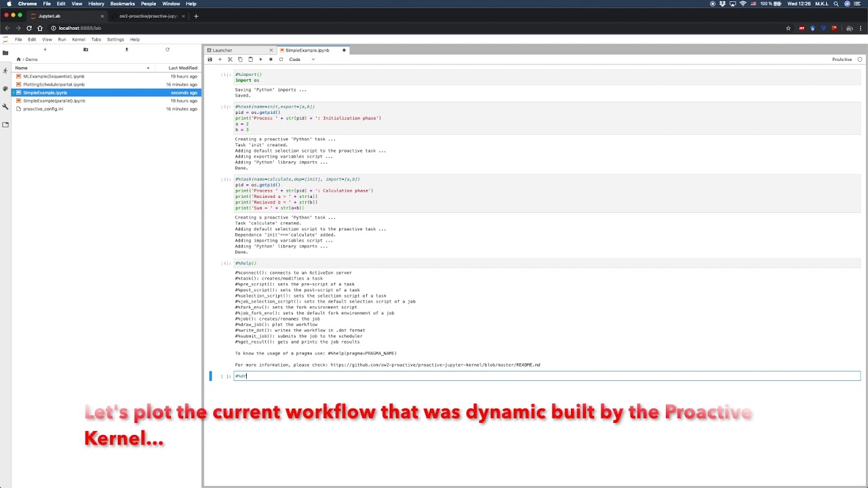Image resolution: width=868 pixels, height=488 pixels.
Task: Open a new Chrome tab with plus button
Action: [196, 16]
